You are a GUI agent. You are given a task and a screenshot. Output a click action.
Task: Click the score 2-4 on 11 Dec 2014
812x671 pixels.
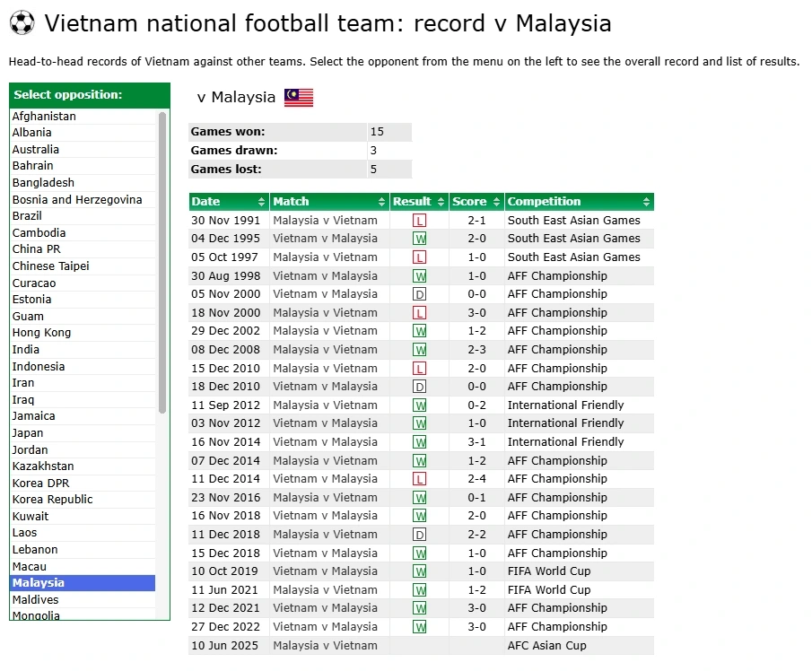[477, 479]
